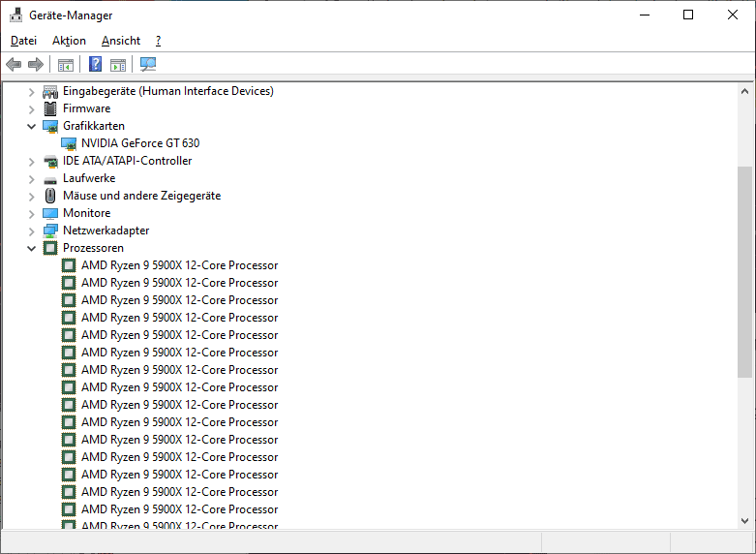The width and height of the screenshot is (756, 554).
Task: Expand the Eingabegeräte (Human Interface Devices) node
Action: [x=31, y=92]
